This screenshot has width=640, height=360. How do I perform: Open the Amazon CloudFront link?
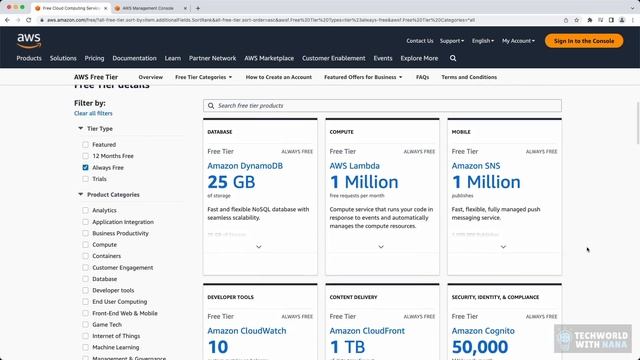(x=367, y=331)
